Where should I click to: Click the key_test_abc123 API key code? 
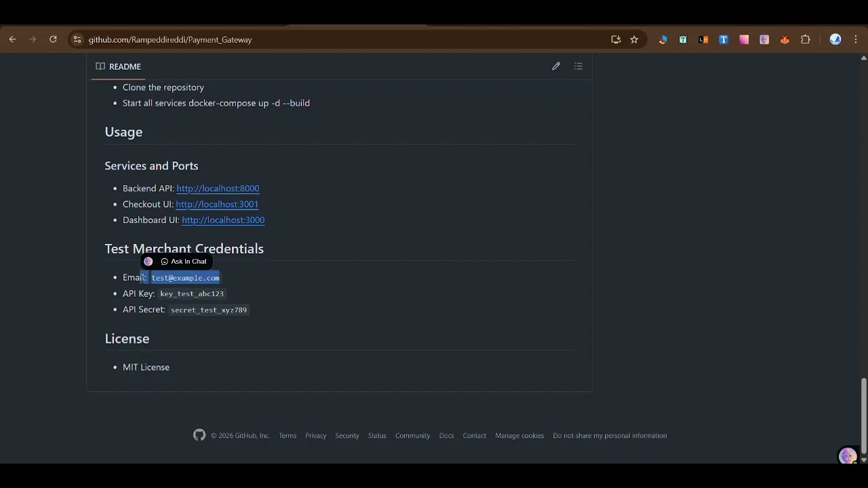tap(192, 294)
